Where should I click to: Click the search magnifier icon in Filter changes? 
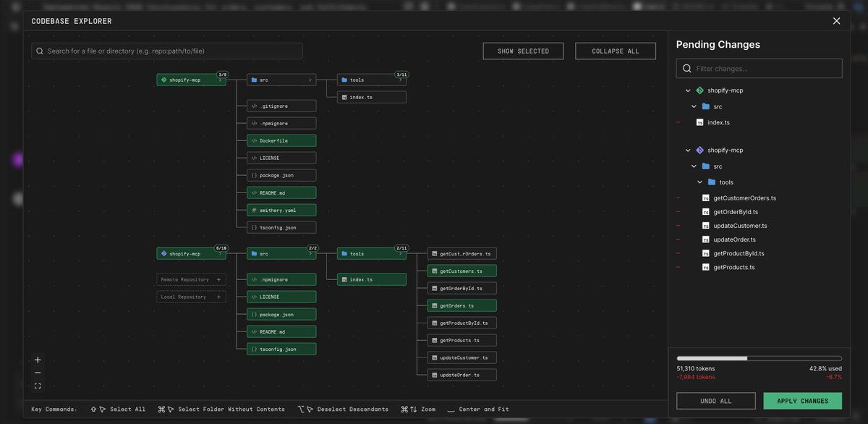[686, 69]
